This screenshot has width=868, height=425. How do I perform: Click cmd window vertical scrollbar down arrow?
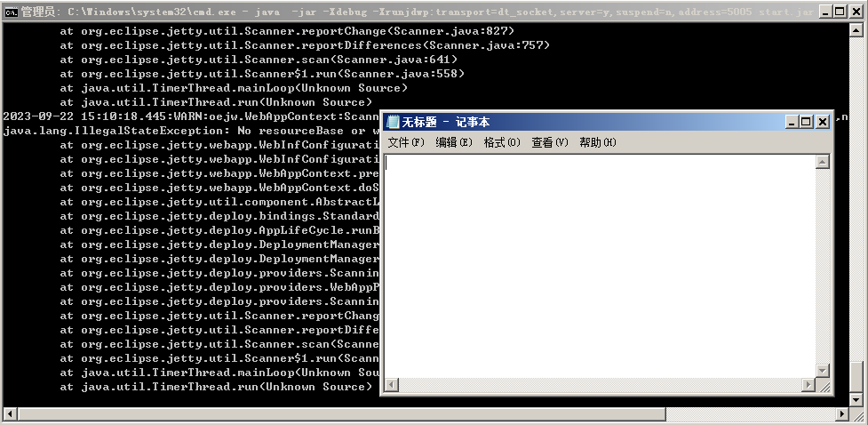click(x=857, y=399)
